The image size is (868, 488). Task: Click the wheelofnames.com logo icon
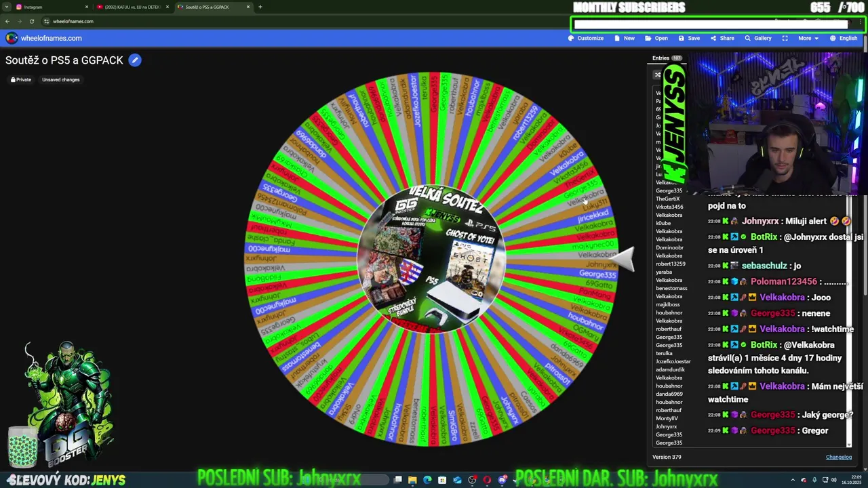pos(12,38)
